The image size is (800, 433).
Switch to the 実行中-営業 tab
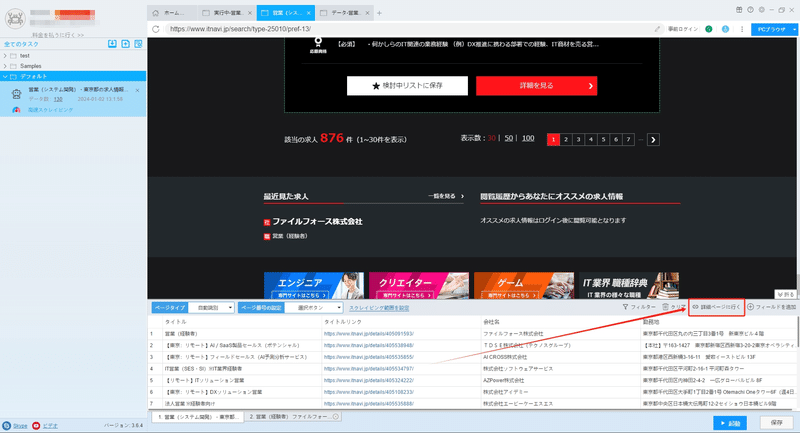227,13
